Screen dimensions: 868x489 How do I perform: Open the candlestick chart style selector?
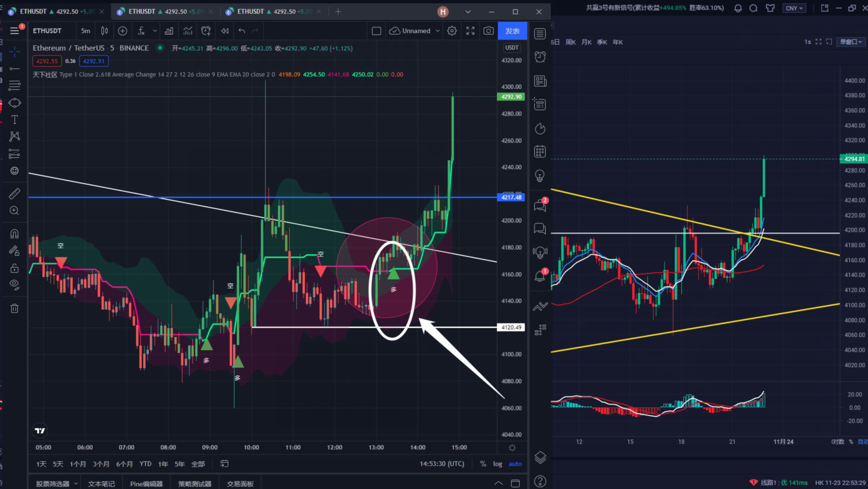coord(104,31)
